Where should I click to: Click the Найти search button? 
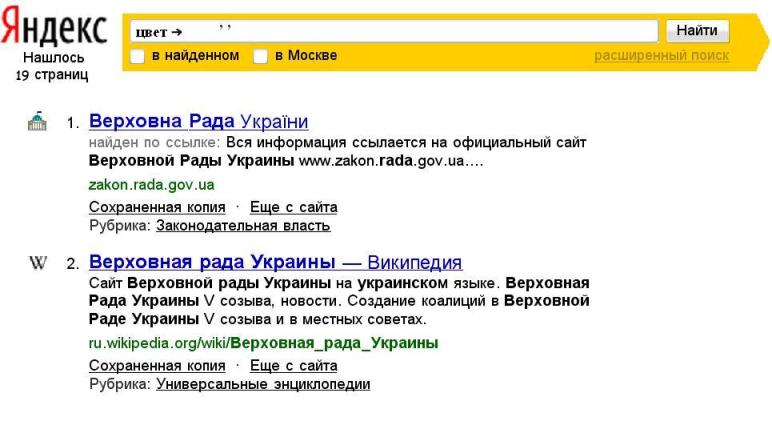[x=697, y=31]
